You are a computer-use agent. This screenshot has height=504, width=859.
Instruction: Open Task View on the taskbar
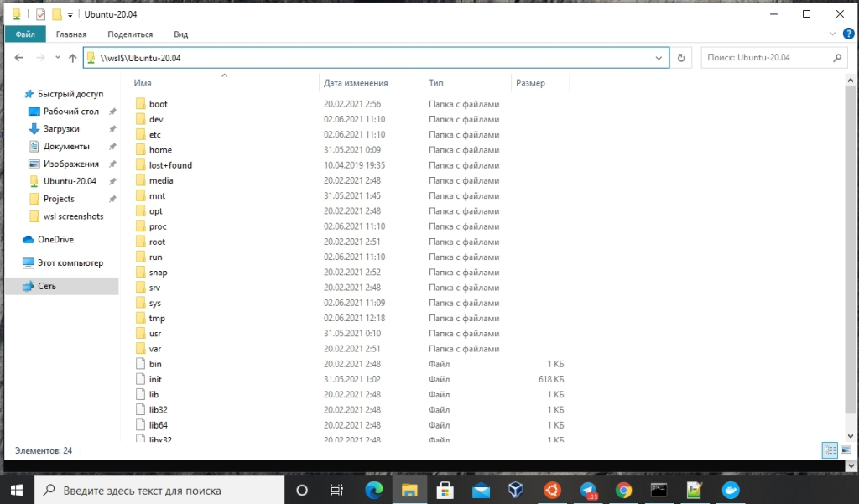coord(336,491)
